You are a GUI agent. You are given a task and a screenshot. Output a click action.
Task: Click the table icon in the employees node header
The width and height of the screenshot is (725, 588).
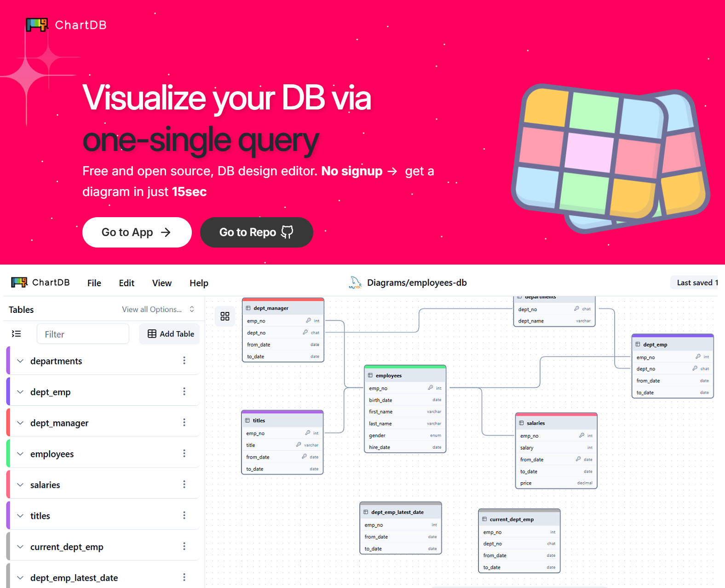coord(370,375)
